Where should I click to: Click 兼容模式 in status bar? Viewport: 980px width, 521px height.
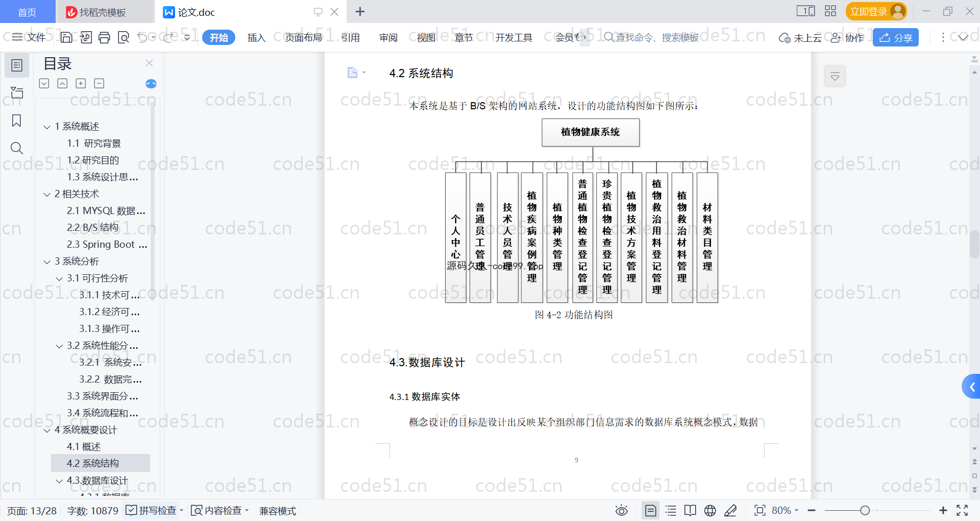click(x=277, y=511)
